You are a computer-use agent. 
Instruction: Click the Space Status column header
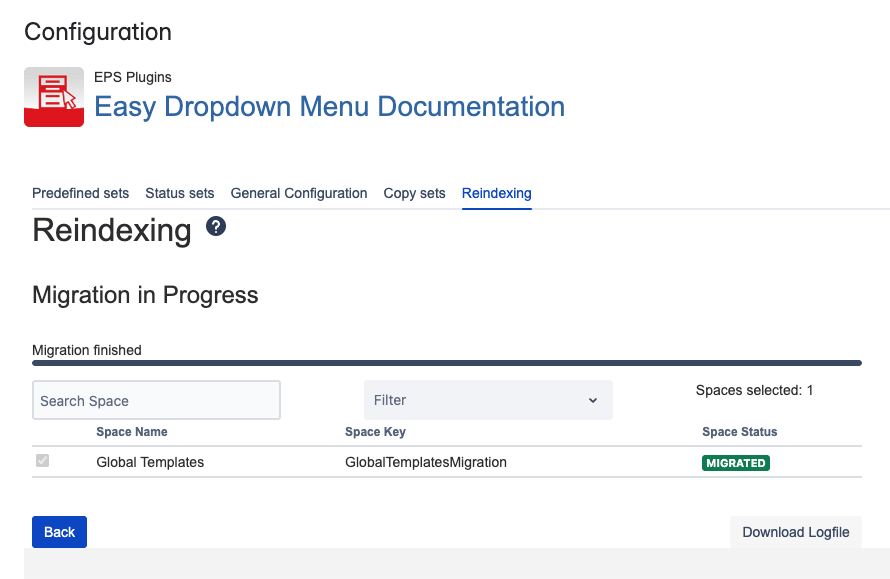pos(739,432)
